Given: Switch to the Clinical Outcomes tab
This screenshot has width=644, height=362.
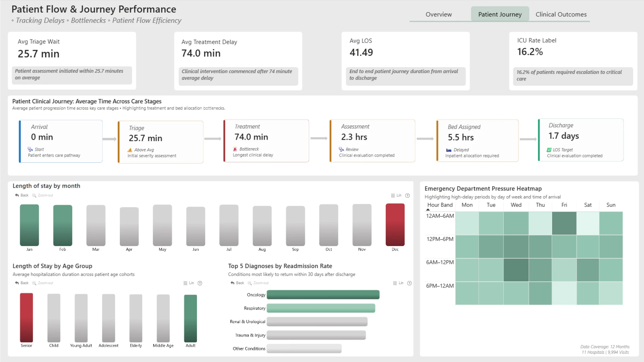Looking at the screenshot, I should (x=561, y=14).
